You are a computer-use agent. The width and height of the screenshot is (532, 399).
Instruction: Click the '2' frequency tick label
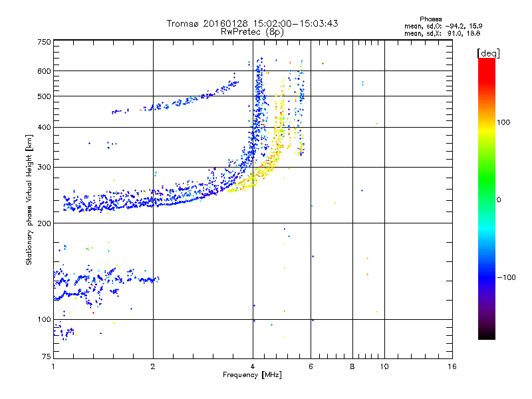coord(153,366)
